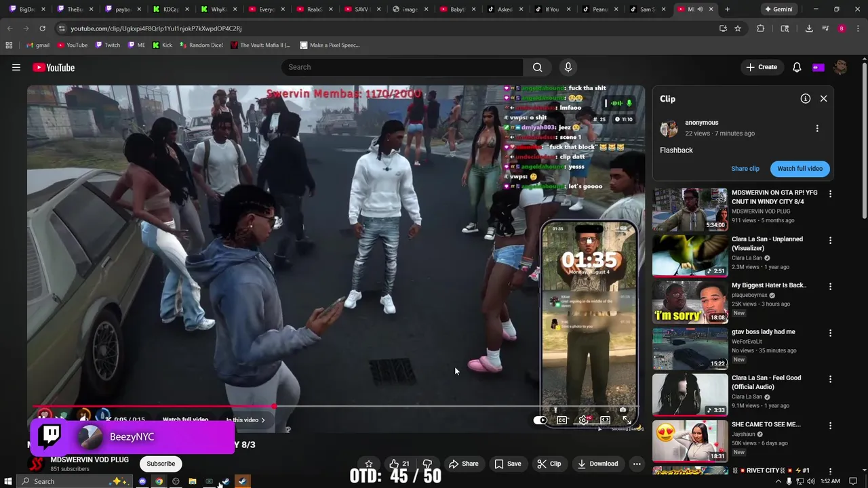Enter fullscreen mode in the player
The height and width of the screenshot is (488, 868).
[x=627, y=420]
